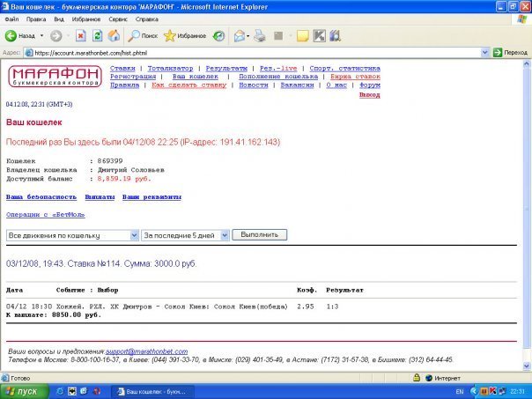Open the History clock icon
The width and height of the screenshot is (532, 399).
218,35
